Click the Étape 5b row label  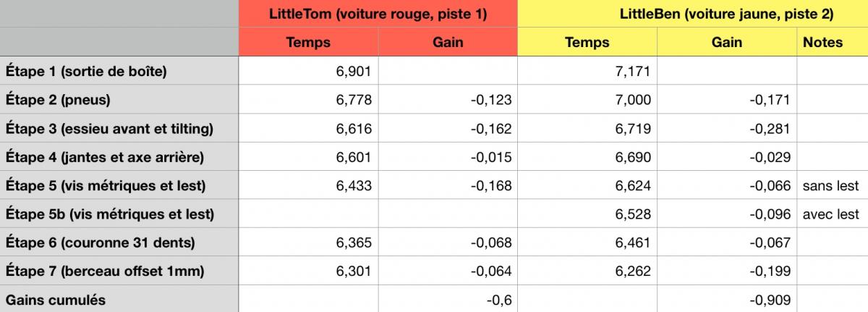[x=109, y=214]
